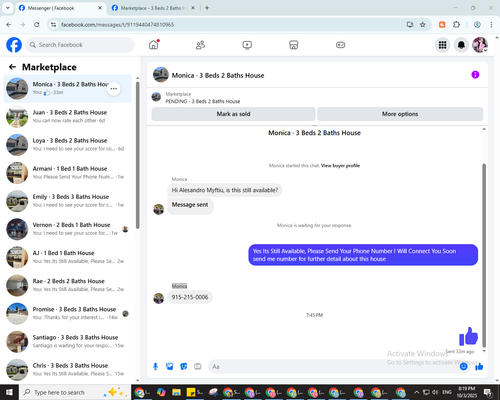The image size is (500, 400).
Task: Open Armani - 1 Bed 1 Bath House chat
Action: 67,173
